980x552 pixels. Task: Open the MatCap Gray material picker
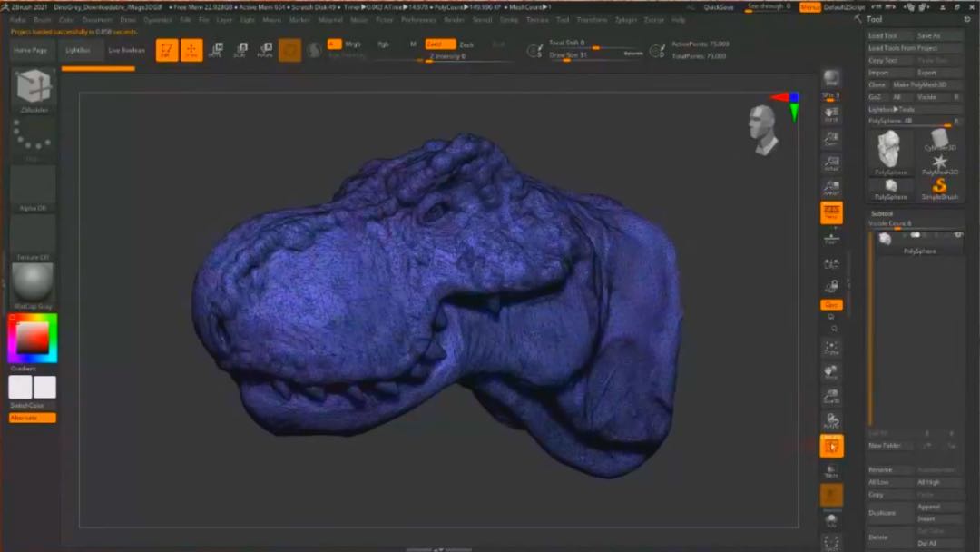tap(33, 282)
